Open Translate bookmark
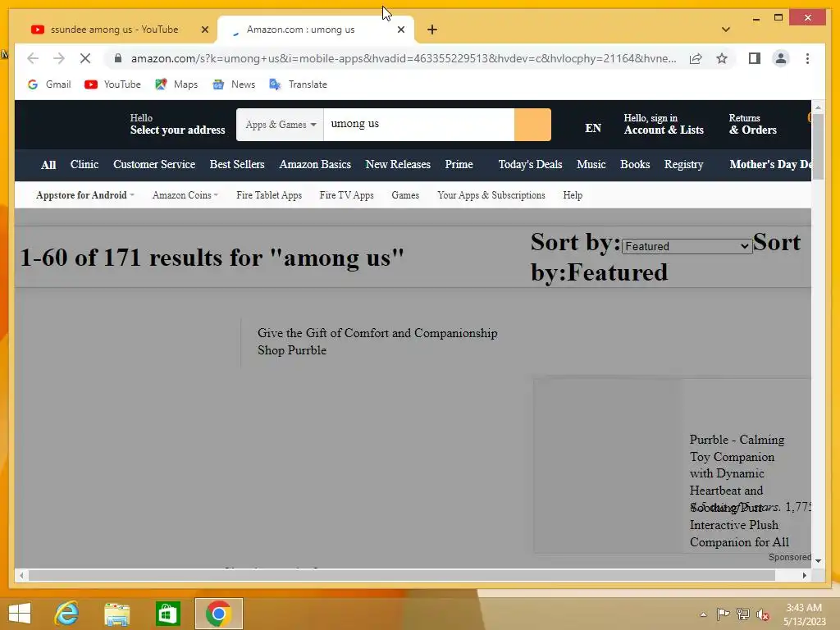840x630 pixels. (299, 84)
